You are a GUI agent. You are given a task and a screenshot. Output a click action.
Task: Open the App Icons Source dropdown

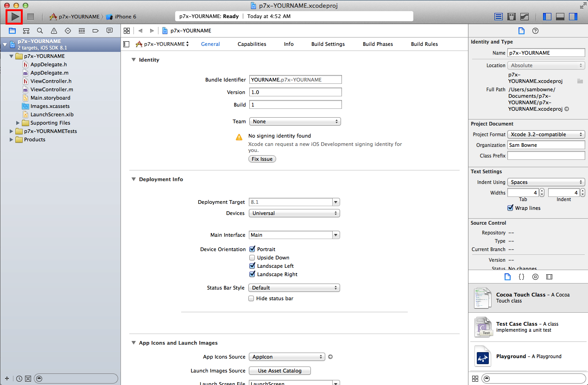287,357
